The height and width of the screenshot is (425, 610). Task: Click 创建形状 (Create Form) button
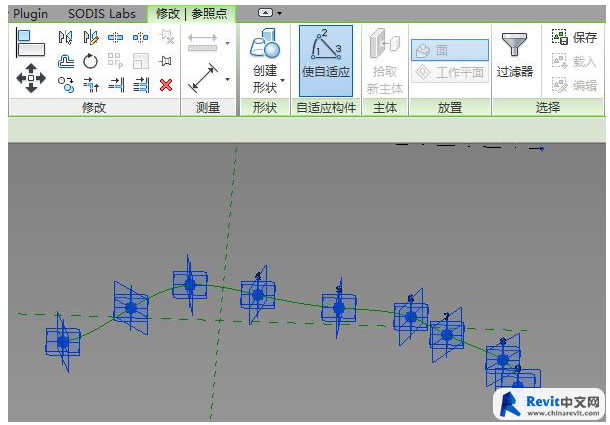pos(265,60)
